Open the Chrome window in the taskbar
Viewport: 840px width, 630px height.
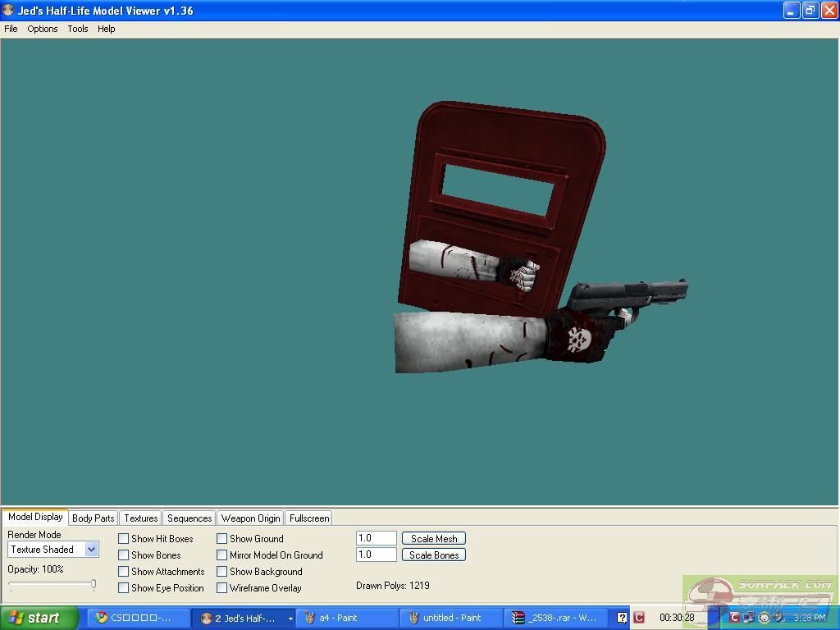[136, 618]
